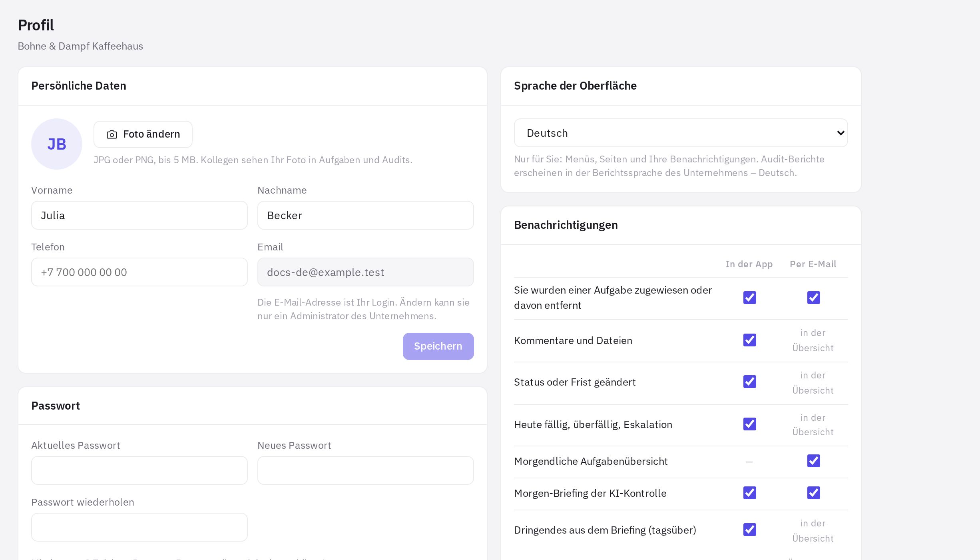The height and width of the screenshot is (560, 980).
Task: Click the Telefon input field
Action: pos(139,272)
